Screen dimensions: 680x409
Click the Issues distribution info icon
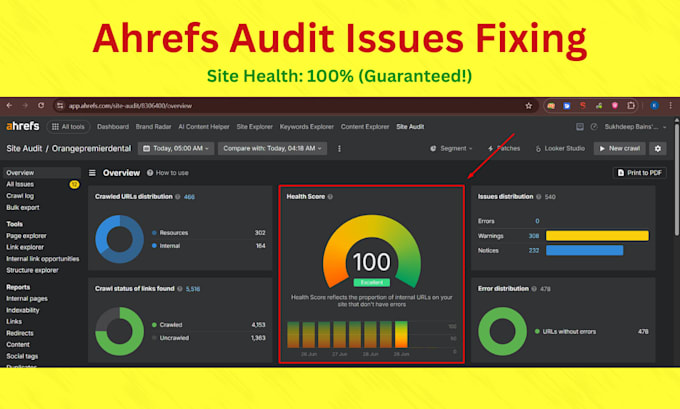pos(538,196)
